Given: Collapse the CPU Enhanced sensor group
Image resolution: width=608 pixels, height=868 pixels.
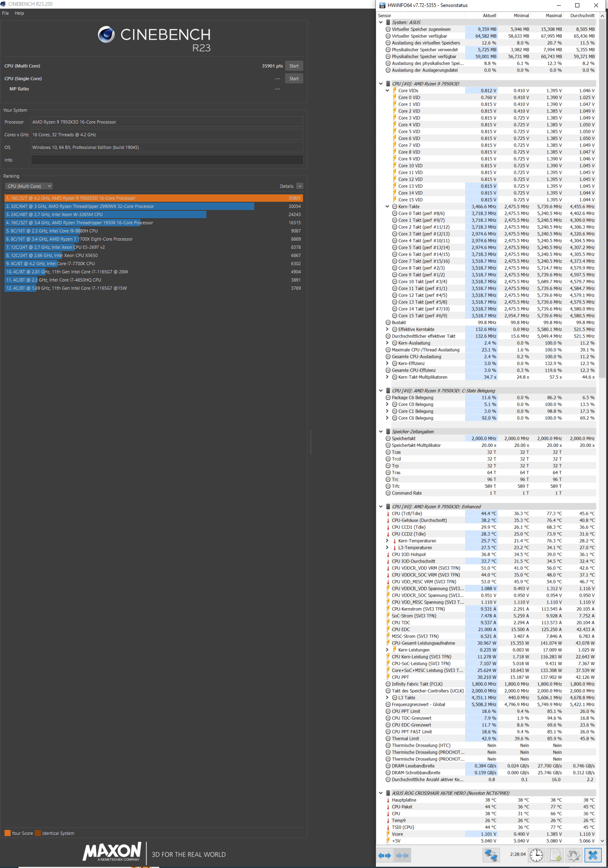Looking at the screenshot, I should pyautogui.click(x=381, y=507).
